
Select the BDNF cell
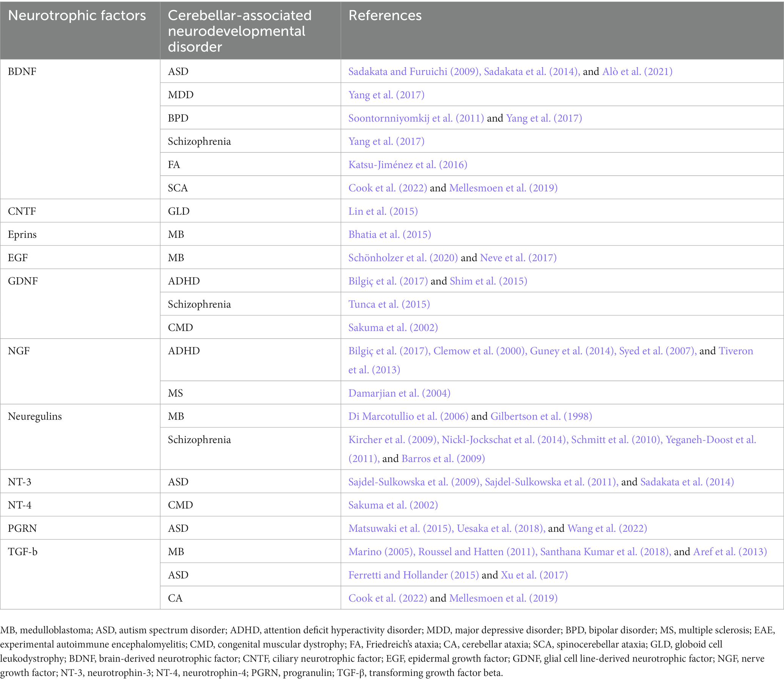coord(80,129)
